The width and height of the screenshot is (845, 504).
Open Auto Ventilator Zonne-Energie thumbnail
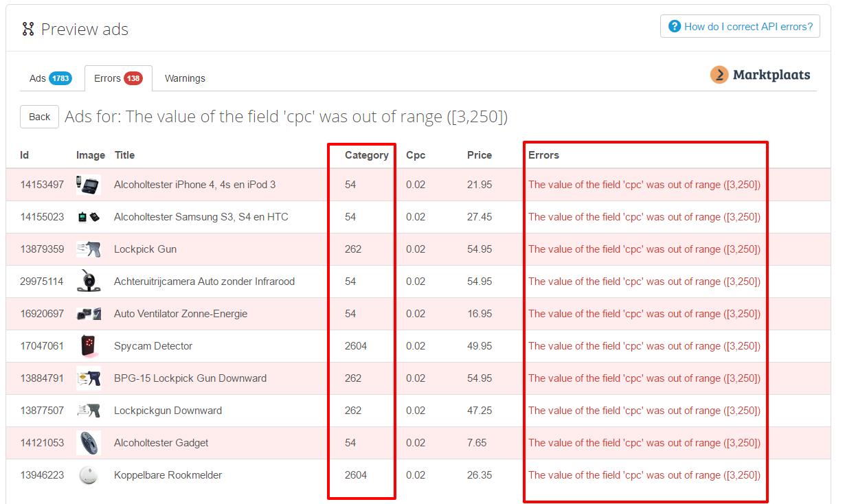89,314
